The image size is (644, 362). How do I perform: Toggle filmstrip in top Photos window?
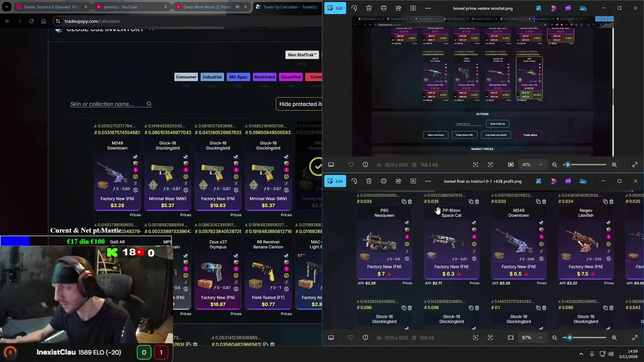pos(331,164)
